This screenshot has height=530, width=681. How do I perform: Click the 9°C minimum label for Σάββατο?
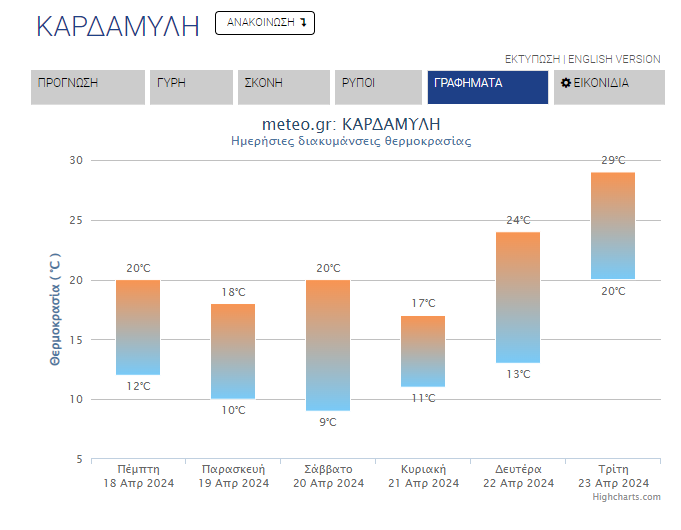pyautogui.click(x=328, y=422)
